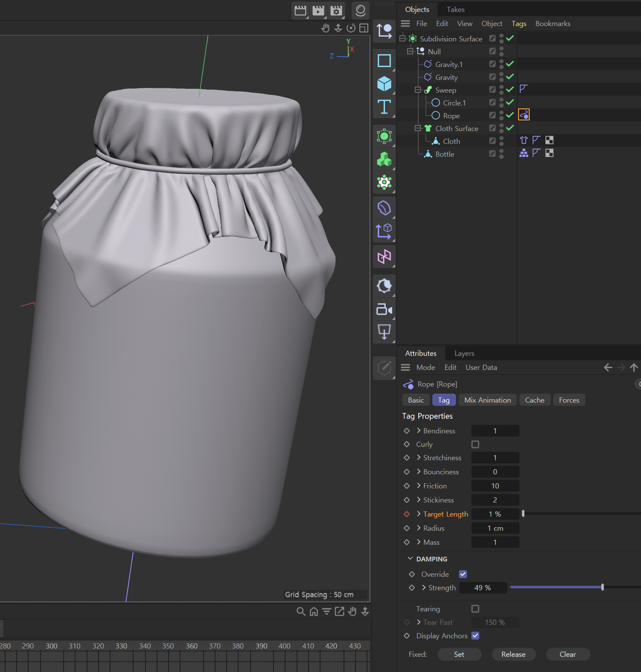The width and height of the screenshot is (641, 672).
Task: Switch to the Forces tab
Action: [x=569, y=400]
